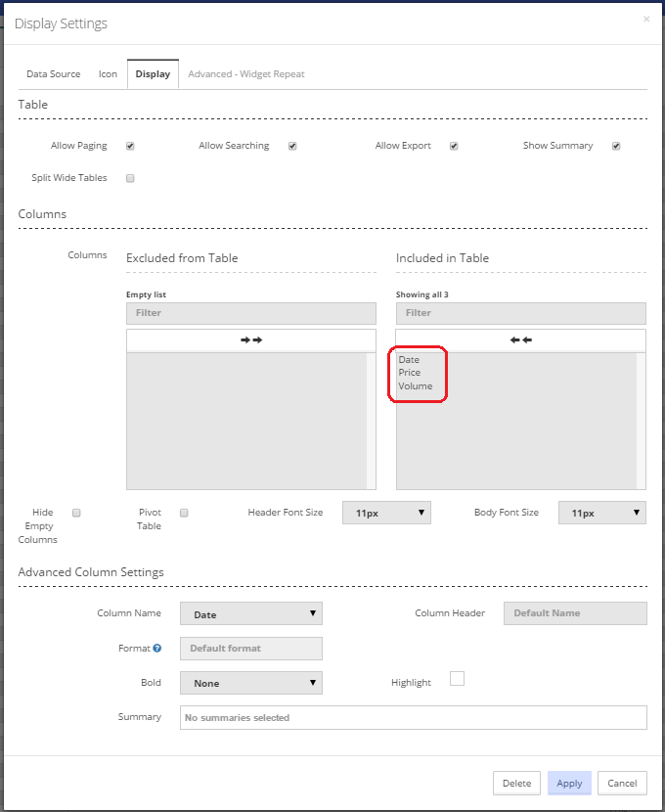The height and width of the screenshot is (812, 665).
Task: Switch to the Data Source tab
Action: [54, 74]
